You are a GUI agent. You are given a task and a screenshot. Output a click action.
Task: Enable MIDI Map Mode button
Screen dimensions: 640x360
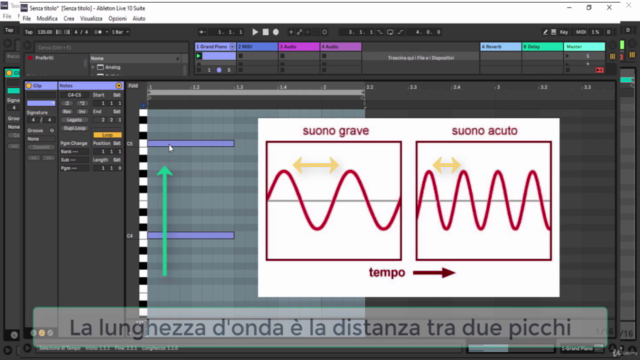tap(581, 32)
